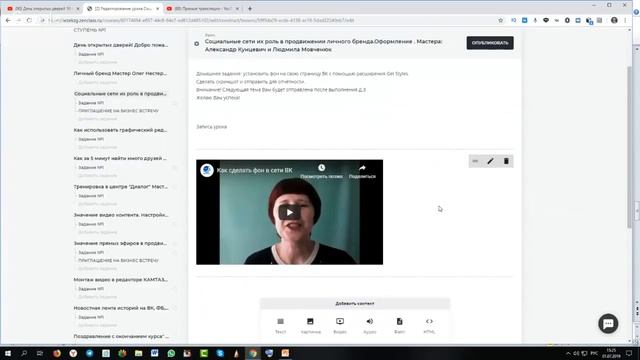Add a Картинка image content block
Image resolution: width=640 pixels, height=360 pixels.
tap(311, 326)
